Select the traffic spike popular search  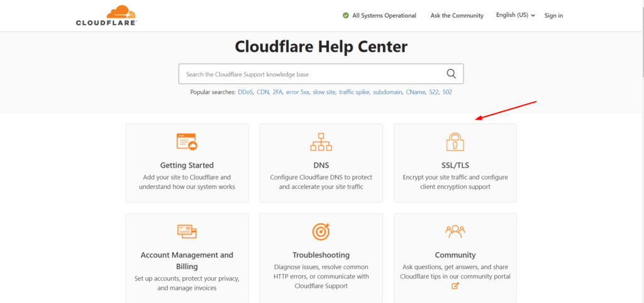(355, 92)
